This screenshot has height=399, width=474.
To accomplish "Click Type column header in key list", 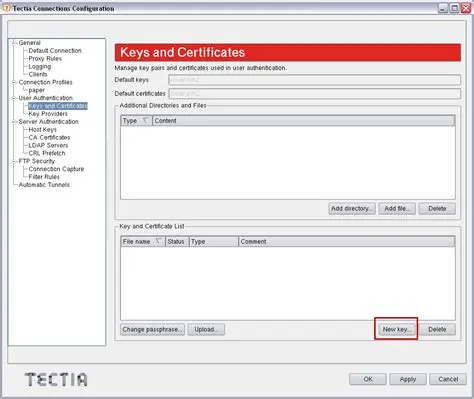I will [x=214, y=241].
